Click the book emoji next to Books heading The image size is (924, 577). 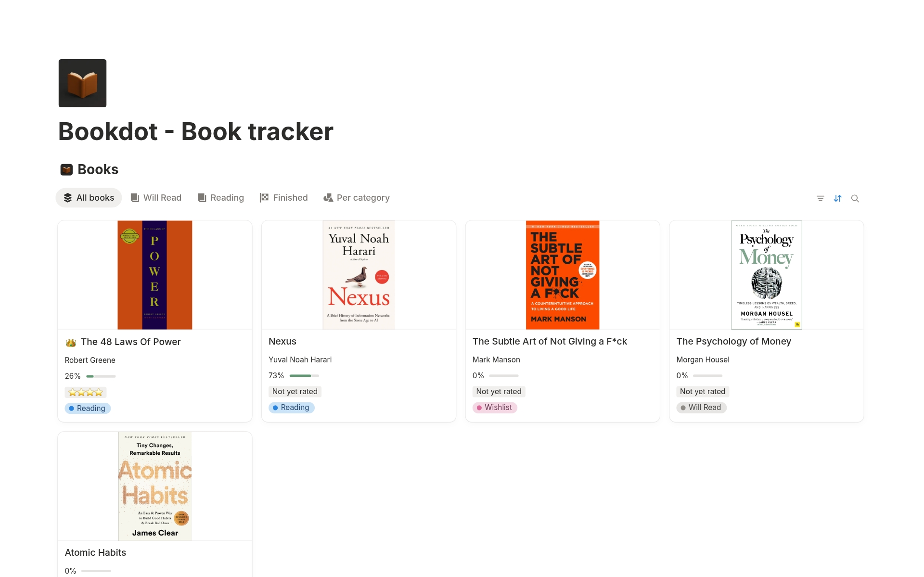coord(66,169)
